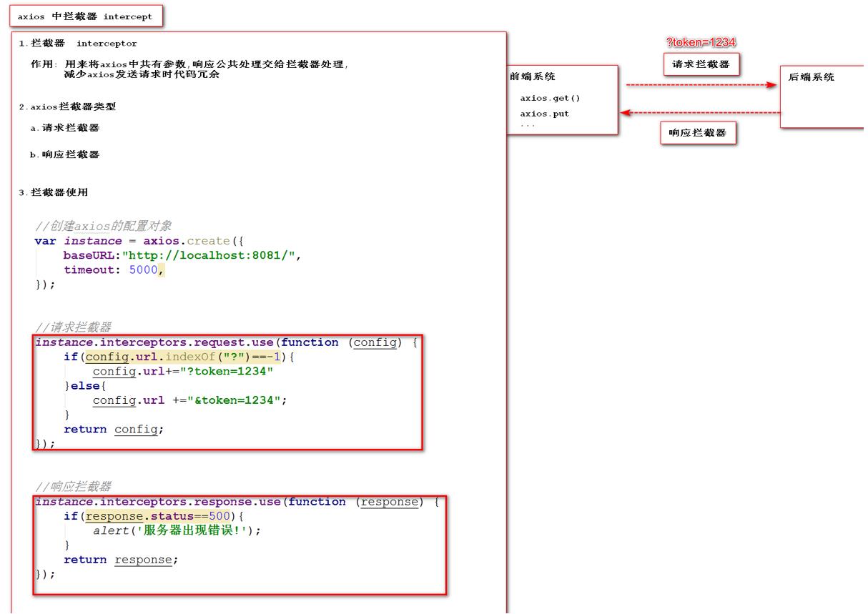Click the '}else{' code line
Viewport: 868px width, 614px height.
pos(84,386)
